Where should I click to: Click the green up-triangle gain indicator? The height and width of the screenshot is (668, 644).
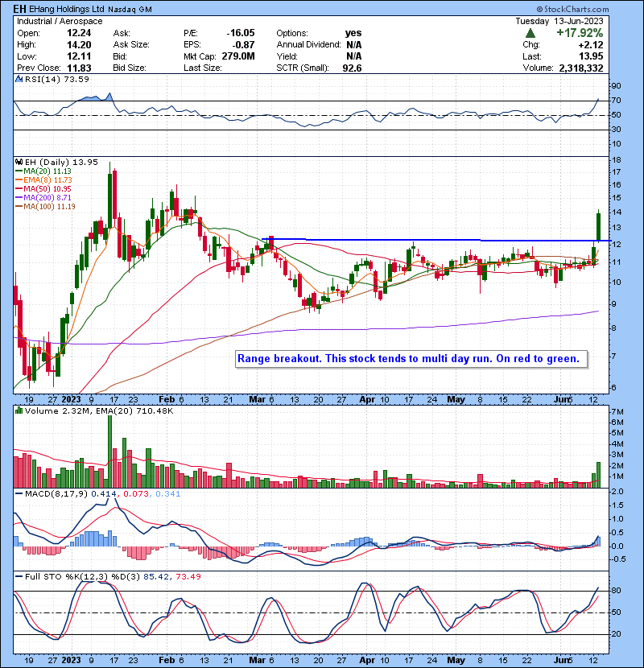click(530, 33)
